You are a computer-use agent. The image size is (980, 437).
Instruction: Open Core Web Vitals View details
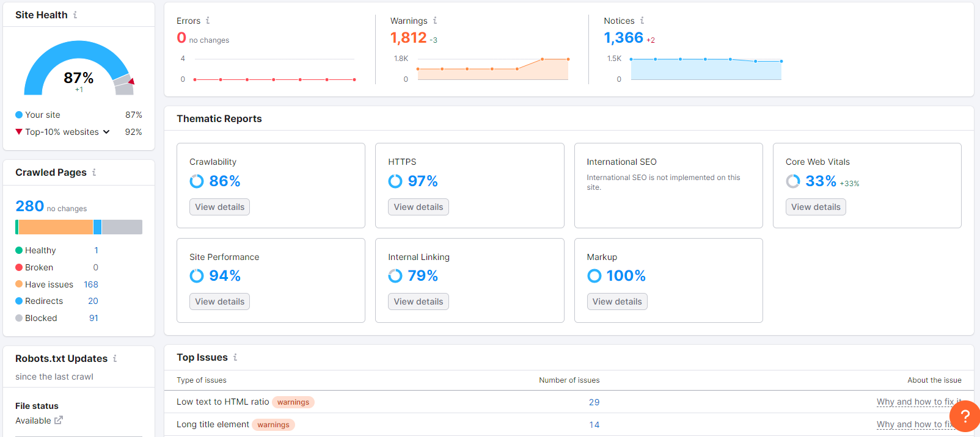pyautogui.click(x=815, y=207)
